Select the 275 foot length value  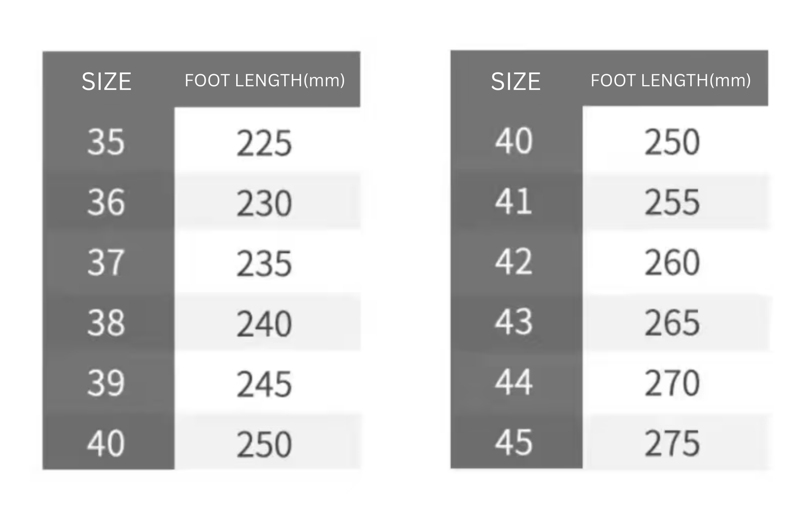672,443
